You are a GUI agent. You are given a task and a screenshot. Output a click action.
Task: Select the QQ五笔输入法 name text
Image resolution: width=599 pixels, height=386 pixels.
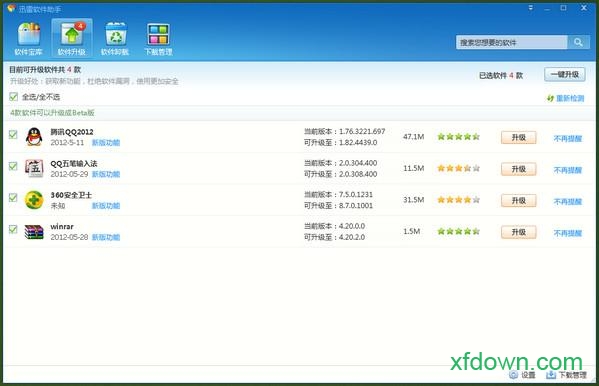[74, 164]
